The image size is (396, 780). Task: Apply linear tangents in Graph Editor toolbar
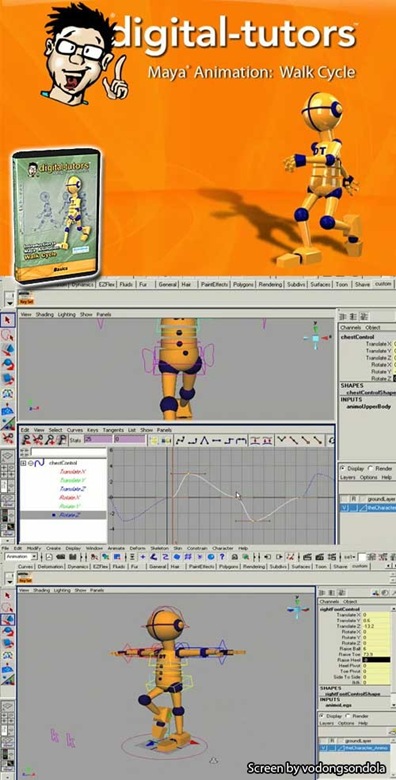[204, 440]
